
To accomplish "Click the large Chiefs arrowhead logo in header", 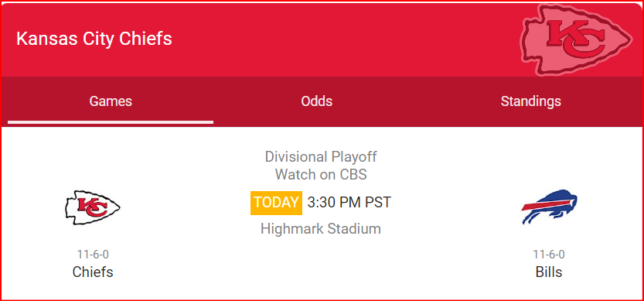I will (576, 40).
